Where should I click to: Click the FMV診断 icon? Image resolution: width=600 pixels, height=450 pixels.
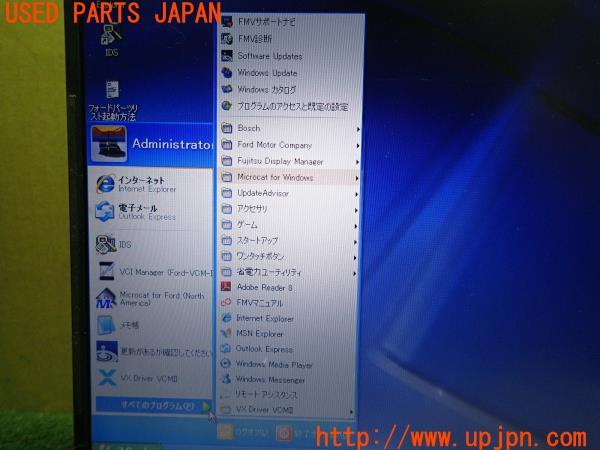pyautogui.click(x=227, y=39)
